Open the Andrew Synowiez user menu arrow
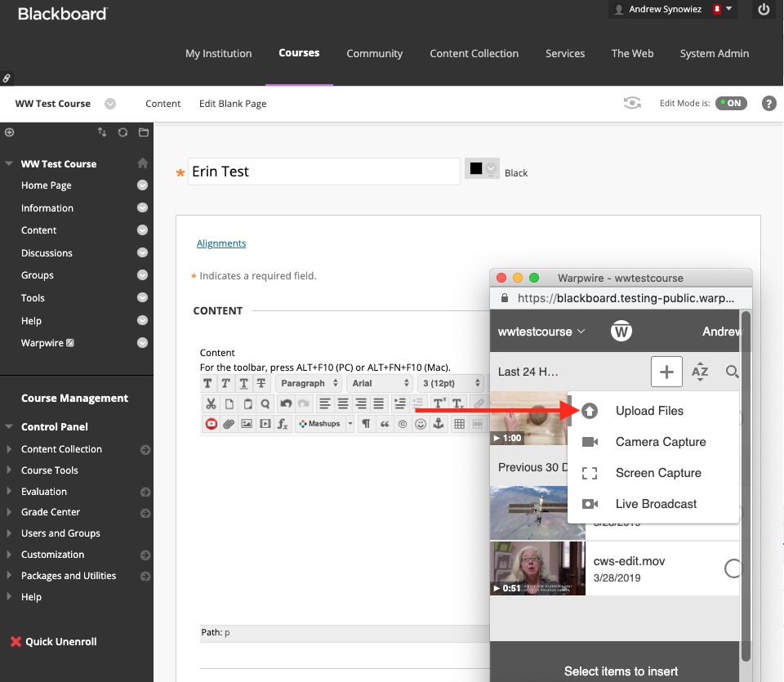The height and width of the screenshot is (682, 784). [728, 8]
